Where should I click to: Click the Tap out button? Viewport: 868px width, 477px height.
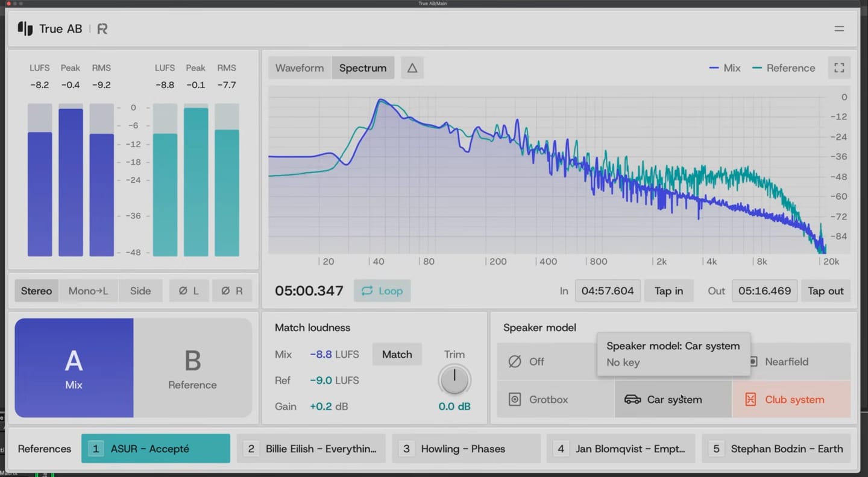pyautogui.click(x=826, y=291)
